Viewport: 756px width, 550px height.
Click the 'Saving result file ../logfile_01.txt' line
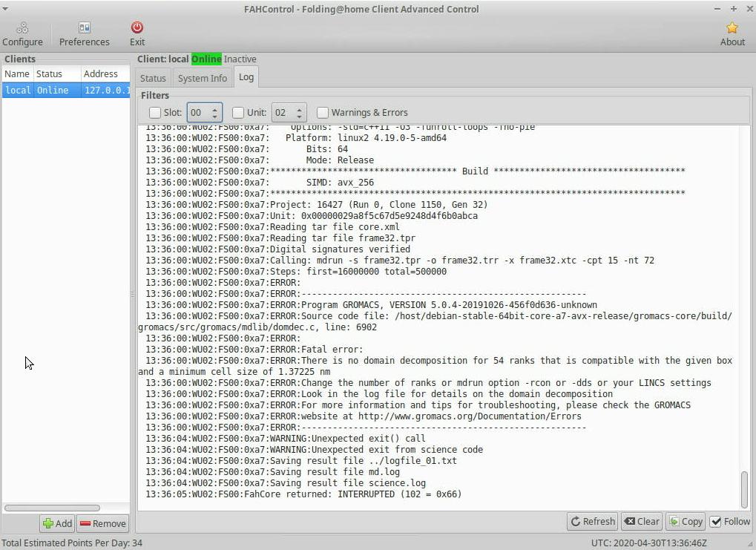tap(301, 461)
